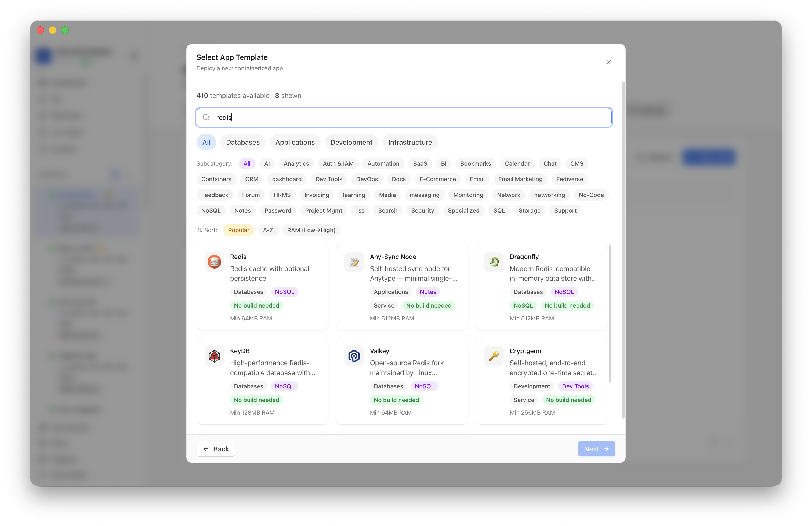Click the 410 templates available text

tap(233, 96)
